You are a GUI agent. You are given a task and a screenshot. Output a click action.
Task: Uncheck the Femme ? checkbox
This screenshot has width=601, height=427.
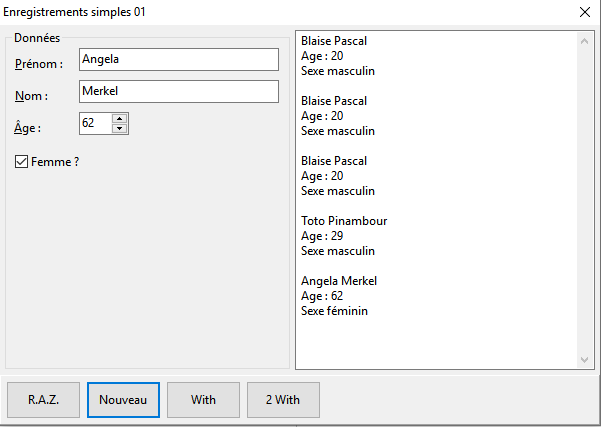click(22, 161)
